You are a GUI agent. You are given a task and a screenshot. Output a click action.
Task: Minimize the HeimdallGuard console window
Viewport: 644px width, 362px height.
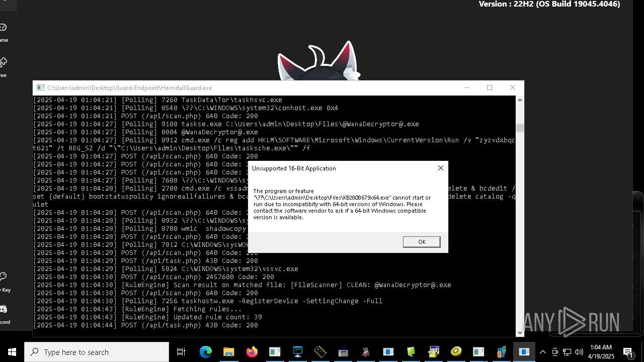click(x=467, y=87)
